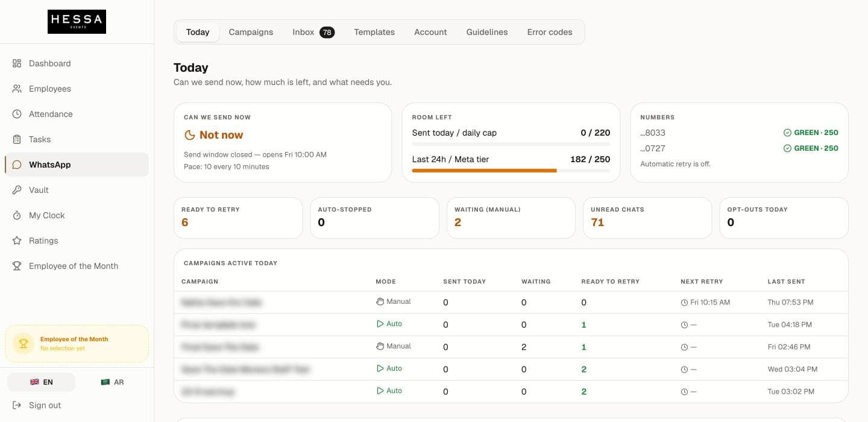Click the 182 / 250 value
The height and width of the screenshot is (422, 868).
coord(590,159)
